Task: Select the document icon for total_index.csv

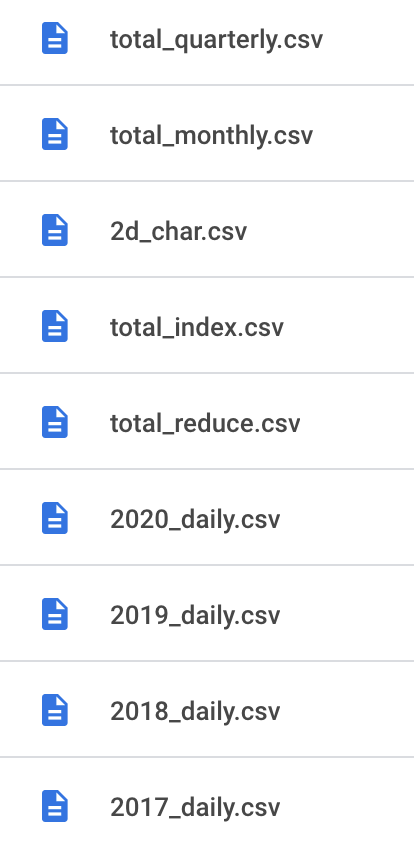Action: [x=55, y=326]
